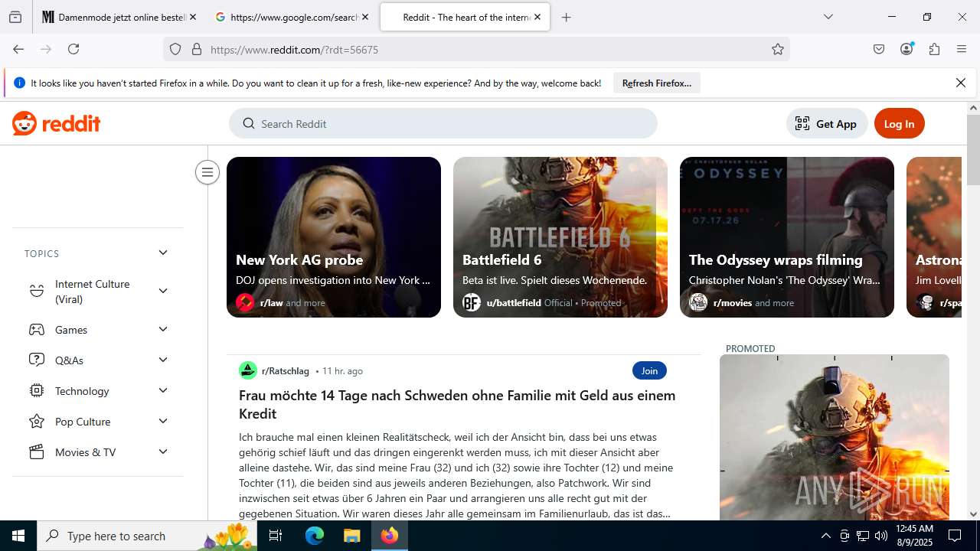Click the Windows taskbar search box

point(147,536)
